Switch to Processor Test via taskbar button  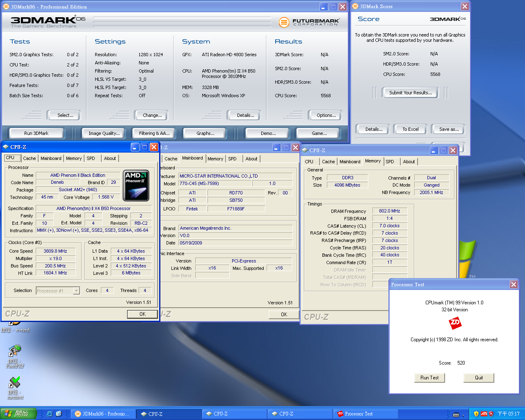365,414
